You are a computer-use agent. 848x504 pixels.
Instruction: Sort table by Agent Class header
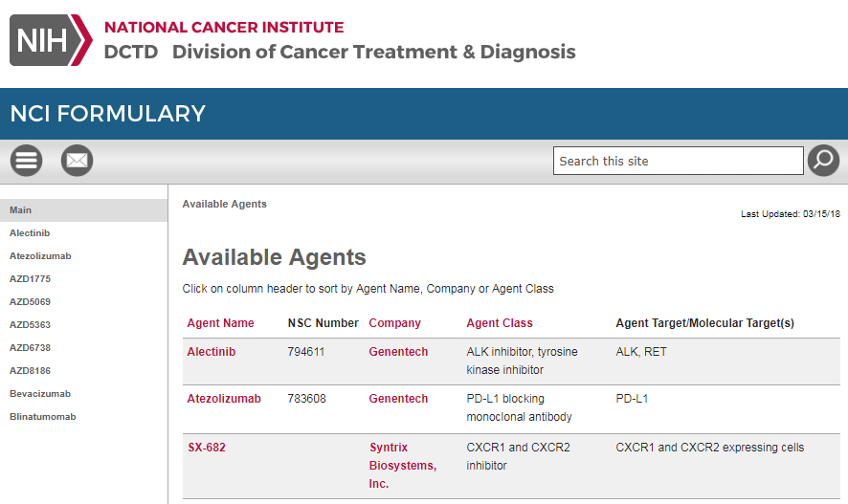500,323
